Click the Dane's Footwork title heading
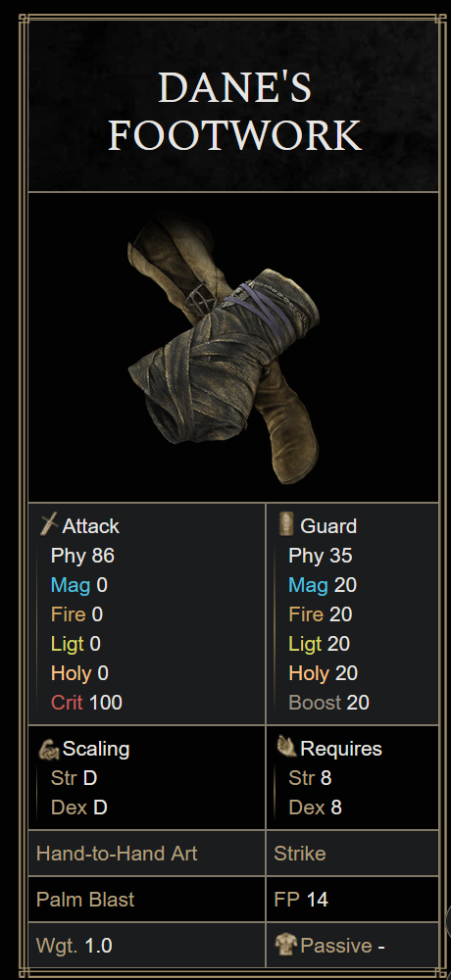The image size is (451, 980). click(234, 111)
